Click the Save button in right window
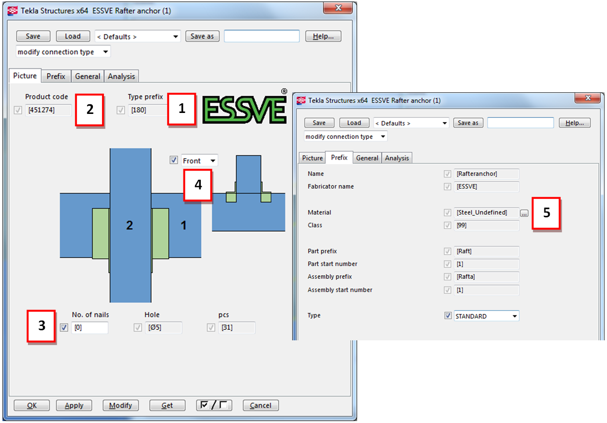607x423 pixels. tap(319, 123)
